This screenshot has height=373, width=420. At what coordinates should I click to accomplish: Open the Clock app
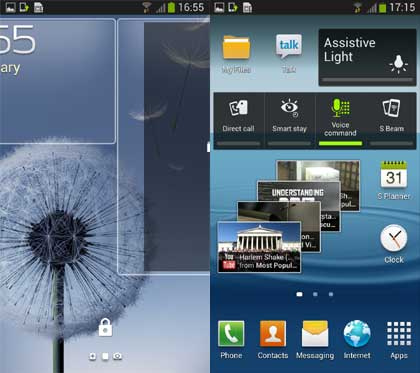click(x=394, y=244)
